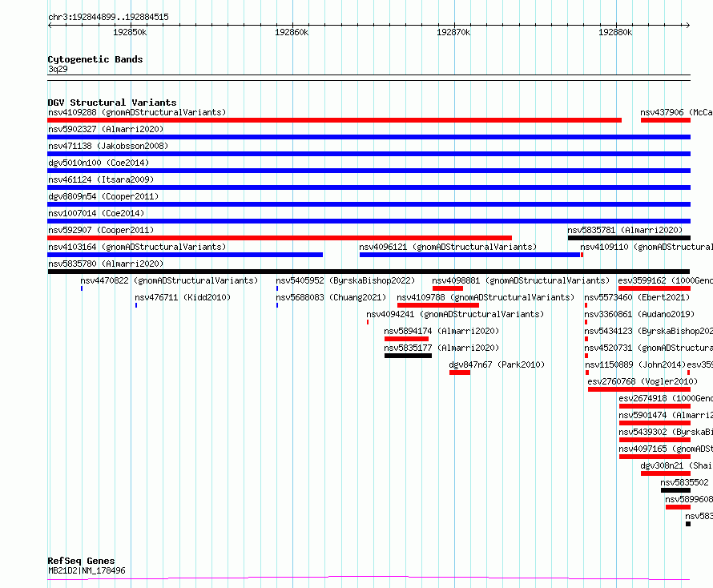Open variant nsv5405952 (ByrskaBishop2022)
The width and height of the screenshot is (713, 588).
(x=345, y=280)
